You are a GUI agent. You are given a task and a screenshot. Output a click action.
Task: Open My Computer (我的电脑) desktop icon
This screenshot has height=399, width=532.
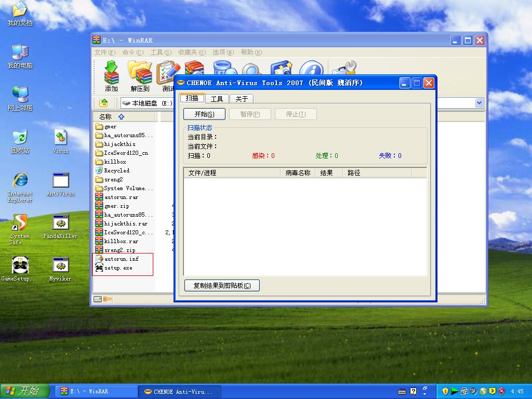20,56
